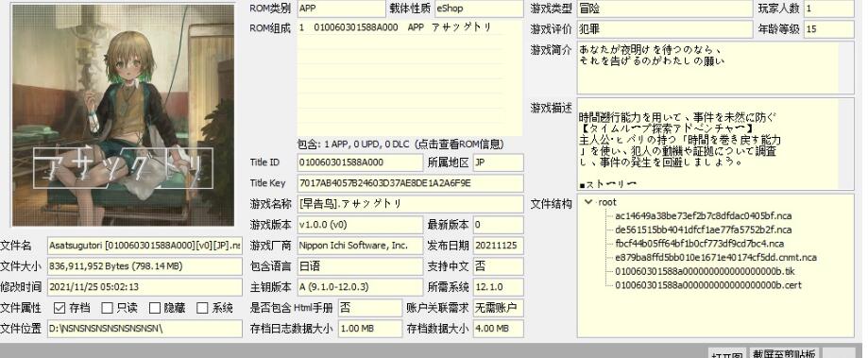Image resolution: width=868 pixels, height=358 pixels.
Task: Click the 游戏类型 field showing 冒险
Action: [x=665, y=9]
